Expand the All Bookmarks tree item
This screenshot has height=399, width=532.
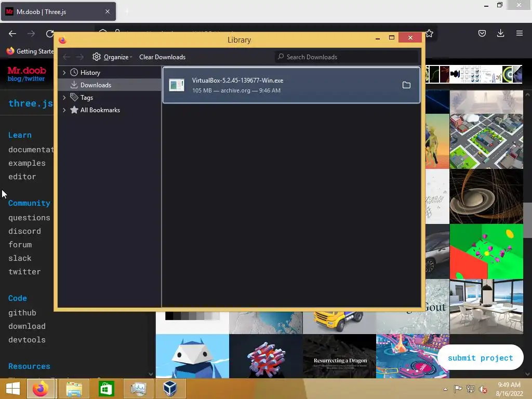pyautogui.click(x=64, y=110)
